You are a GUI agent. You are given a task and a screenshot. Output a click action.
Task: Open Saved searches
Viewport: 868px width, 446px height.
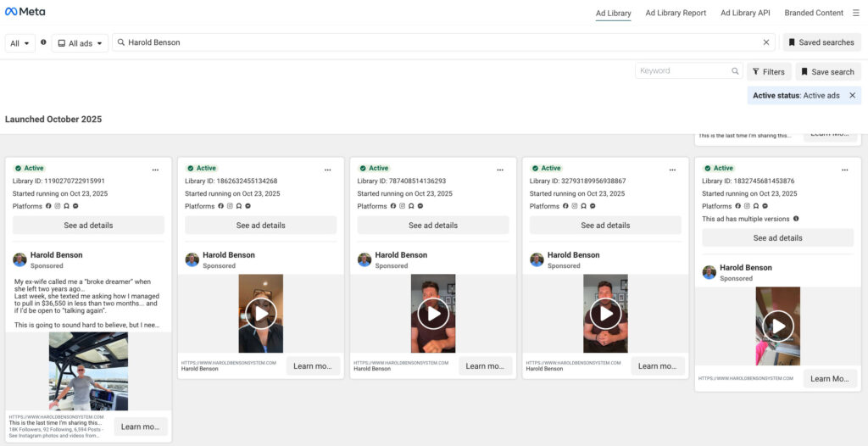tap(822, 42)
